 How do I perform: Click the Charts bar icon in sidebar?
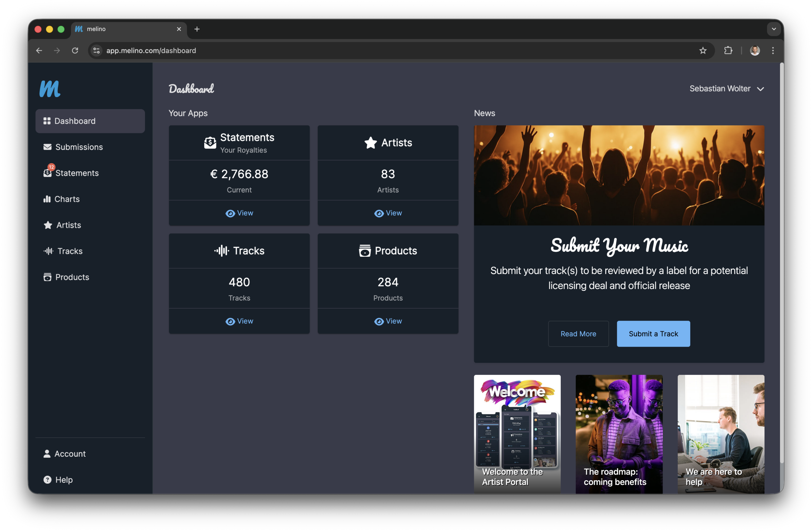click(47, 199)
